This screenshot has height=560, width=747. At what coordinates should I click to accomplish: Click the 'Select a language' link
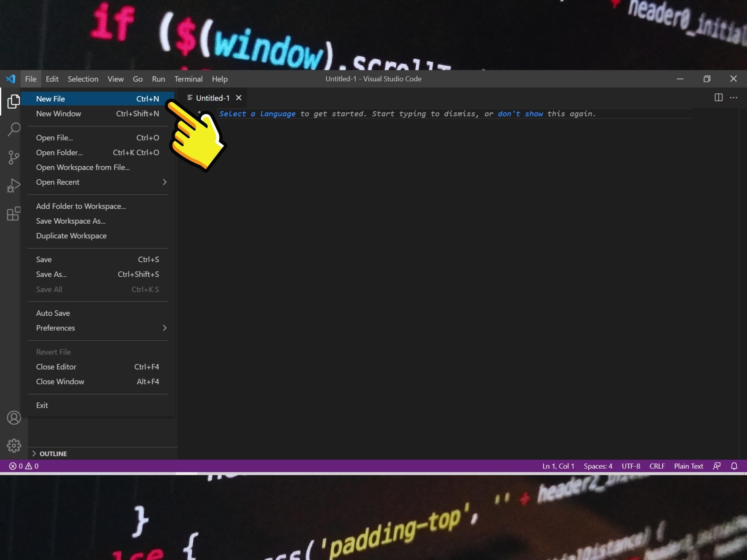(x=257, y=114)
